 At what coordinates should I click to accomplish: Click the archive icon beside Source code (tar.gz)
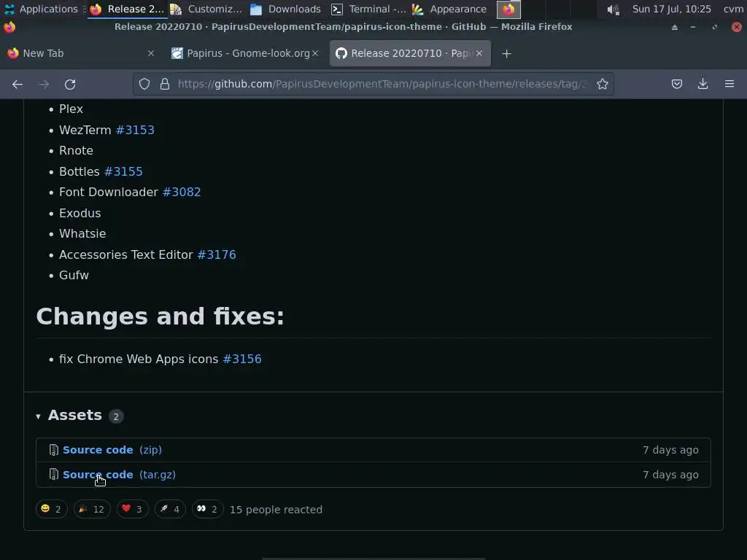click(x=53, y=475)
